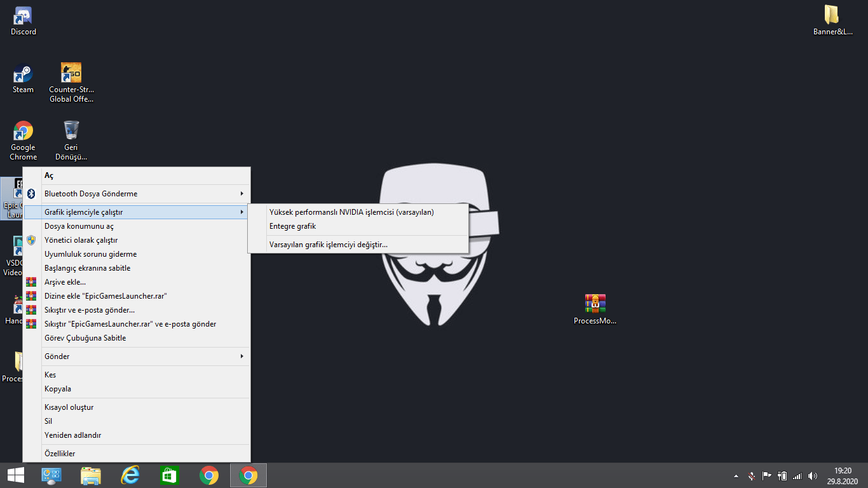Select Yeniden adlandır
The image size is (868, 488).
coord(137,435)
